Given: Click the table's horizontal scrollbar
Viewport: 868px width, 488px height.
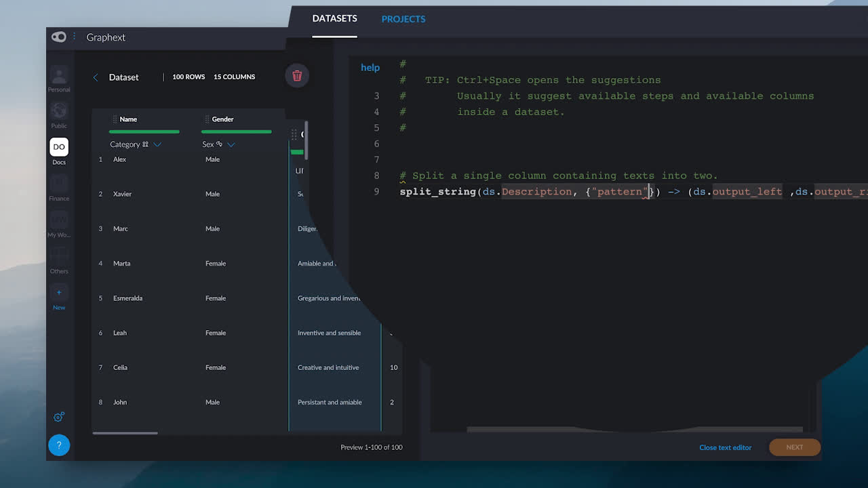Looking at the screenshot, I should (125, 433).
